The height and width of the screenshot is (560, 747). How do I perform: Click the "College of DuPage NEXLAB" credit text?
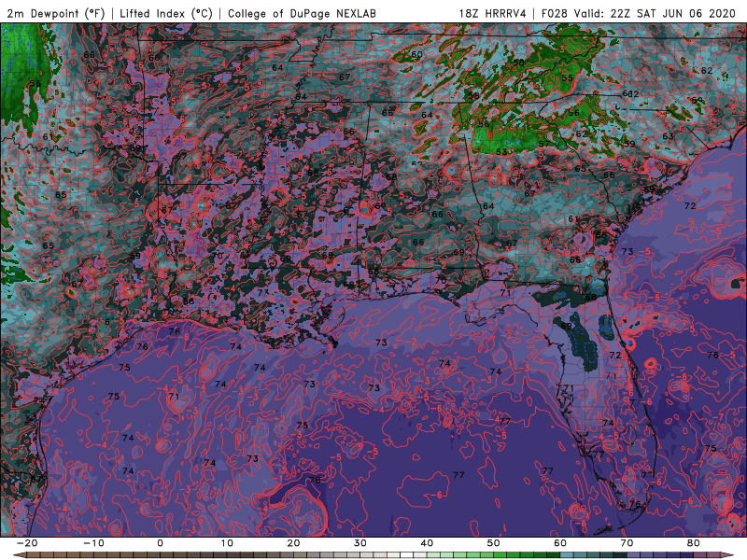pyautogui.click(x=302, y=13)
